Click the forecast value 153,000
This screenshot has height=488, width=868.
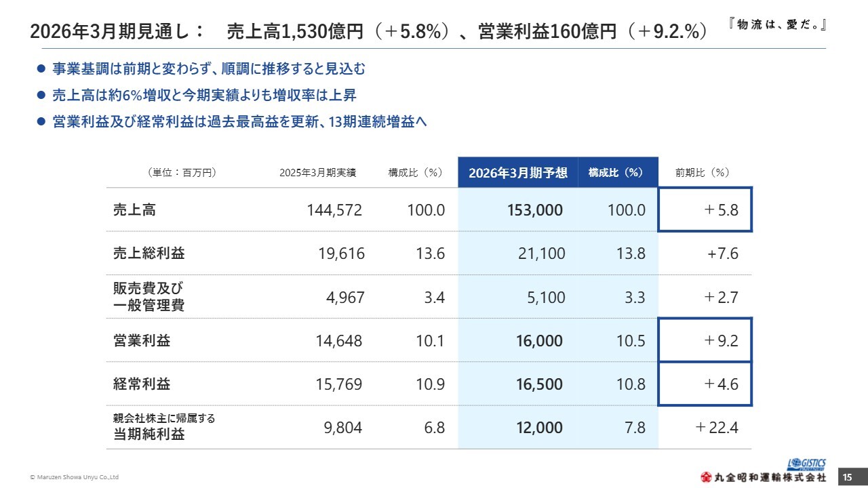click(535, 210)
